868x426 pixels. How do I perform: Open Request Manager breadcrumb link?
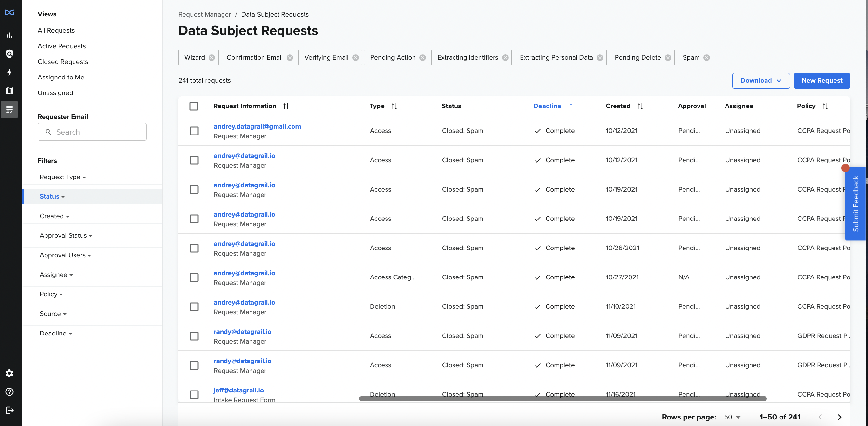coord(205,15)
